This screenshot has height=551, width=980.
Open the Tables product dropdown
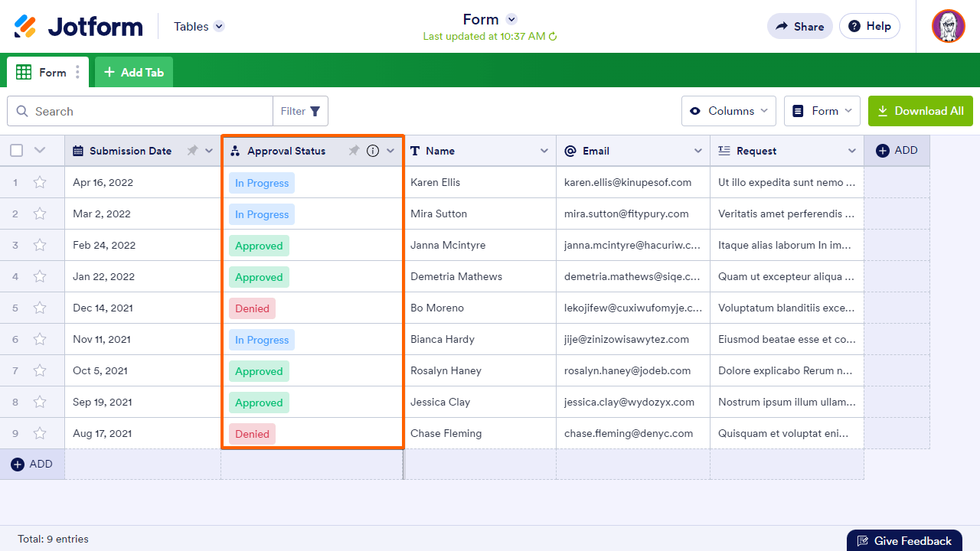pos(199,26)
